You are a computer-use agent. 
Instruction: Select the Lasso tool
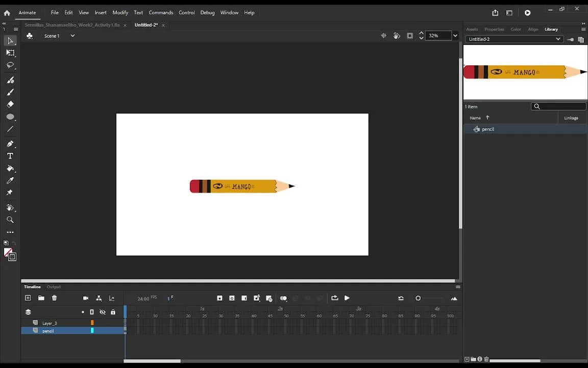coord(10,65)
